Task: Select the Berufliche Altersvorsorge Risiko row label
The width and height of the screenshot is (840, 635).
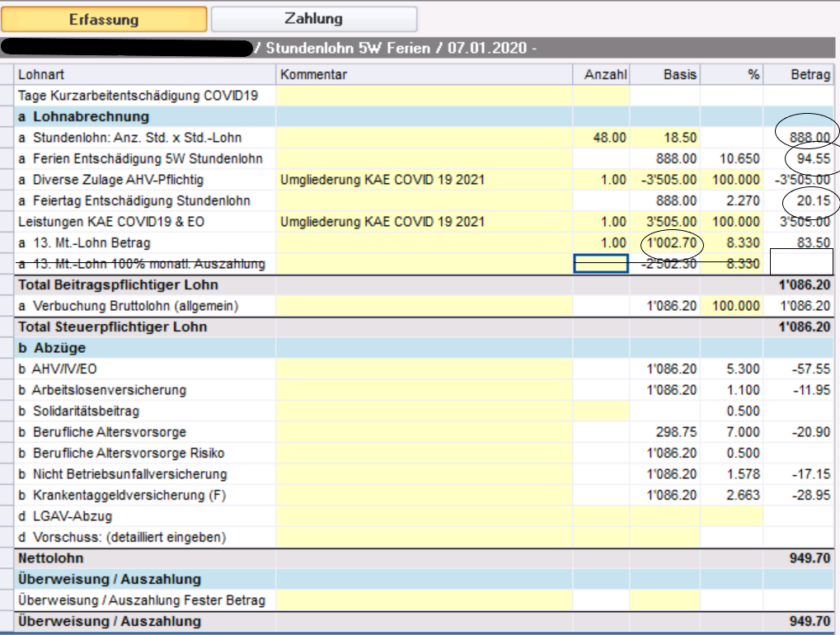Action: coord(121,453)
